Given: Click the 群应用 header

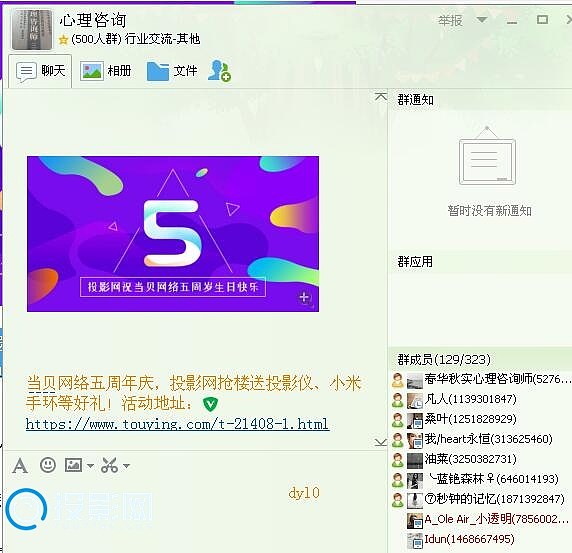Looking at the screenshot, I should click(415, 262).
